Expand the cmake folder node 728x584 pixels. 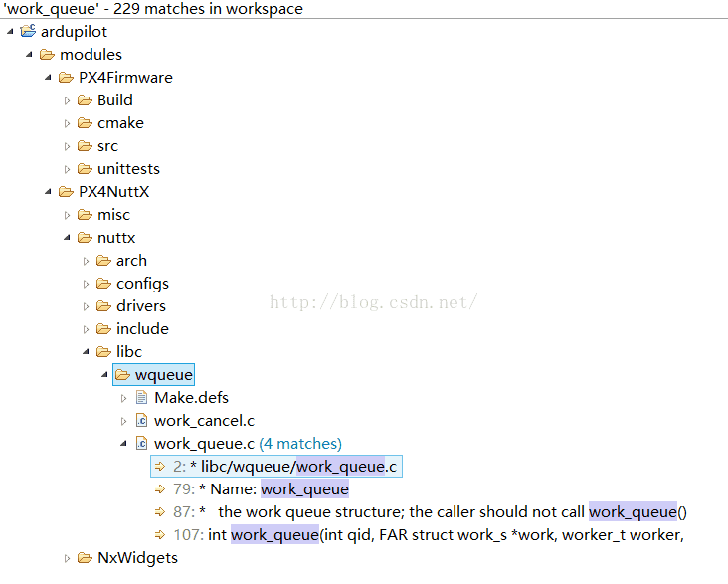tap(67, 123)
